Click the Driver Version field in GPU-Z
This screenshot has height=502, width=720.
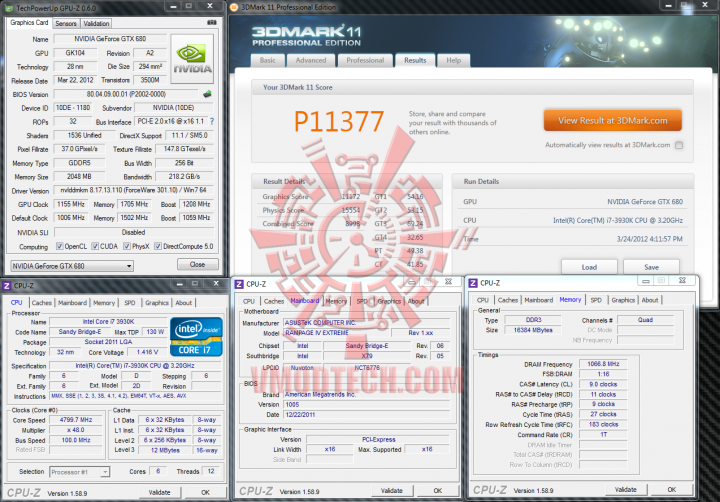[134, 190]
